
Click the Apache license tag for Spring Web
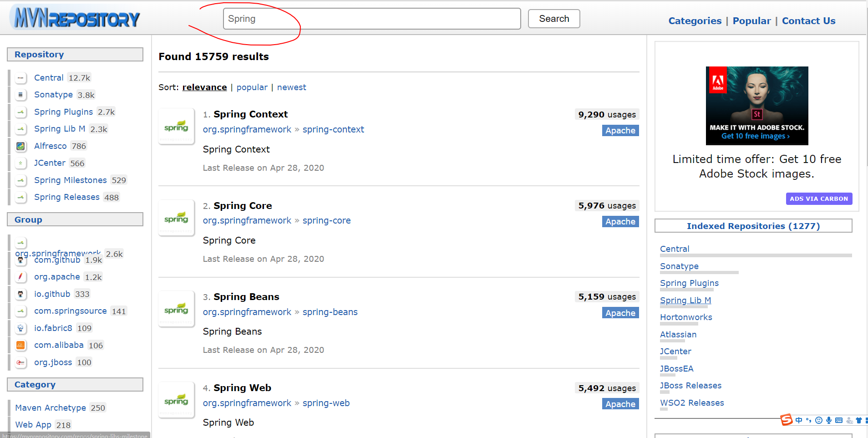coord(620,404)
